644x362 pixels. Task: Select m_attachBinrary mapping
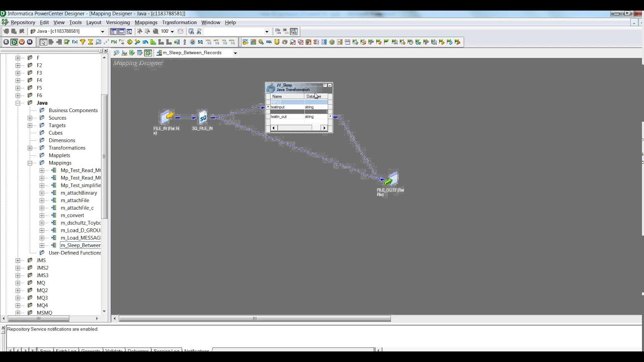pos(78,193)
